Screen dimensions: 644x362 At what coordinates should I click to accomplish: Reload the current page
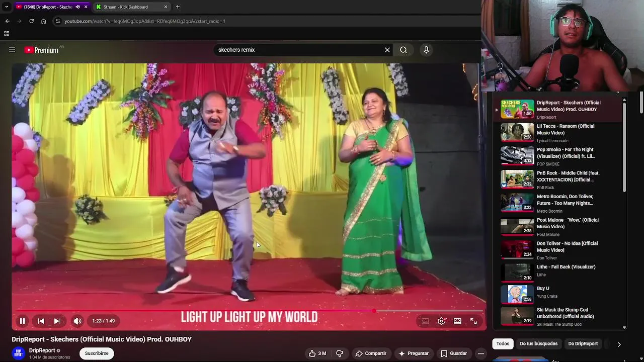click(31, 21)
